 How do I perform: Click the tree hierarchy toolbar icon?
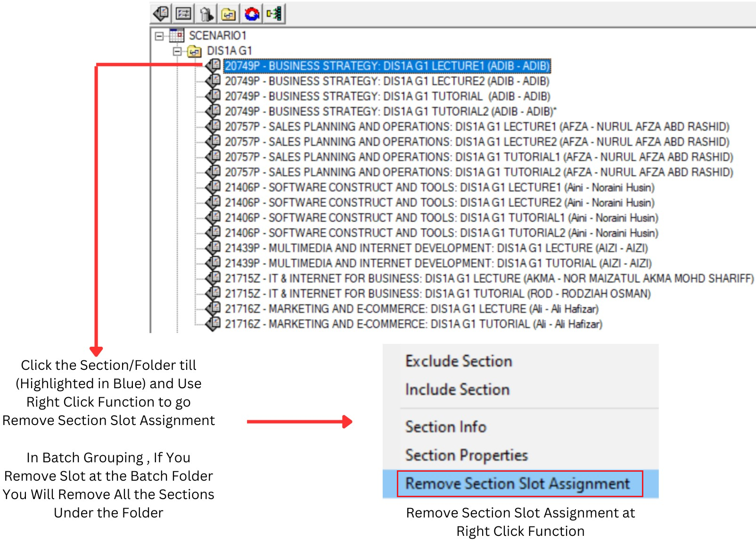[274, 14]
